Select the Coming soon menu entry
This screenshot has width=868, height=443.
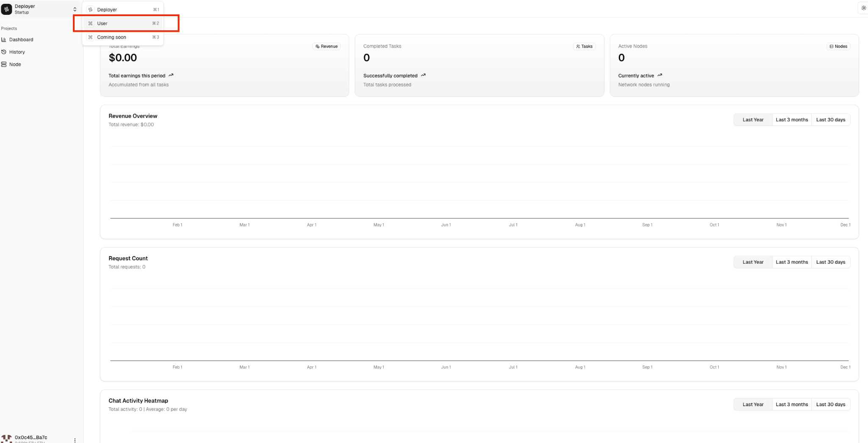pyautogui.click(x=123, y=37)
